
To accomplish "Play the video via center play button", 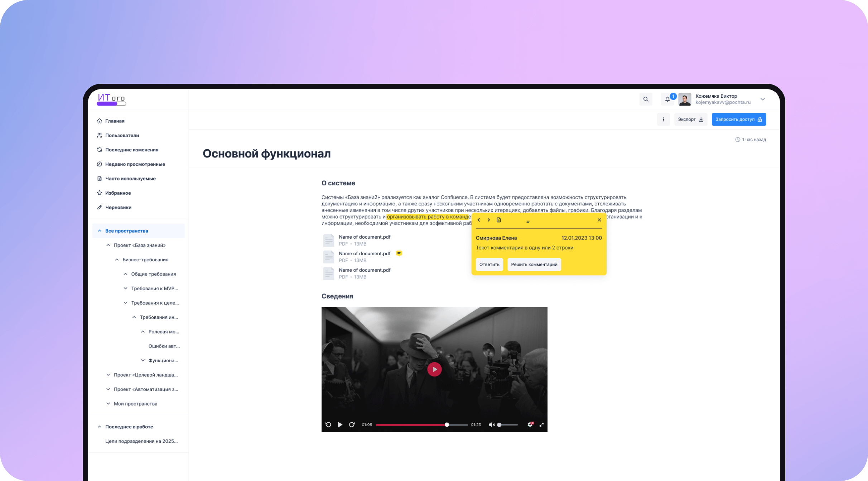I will [x=434, y=369].
